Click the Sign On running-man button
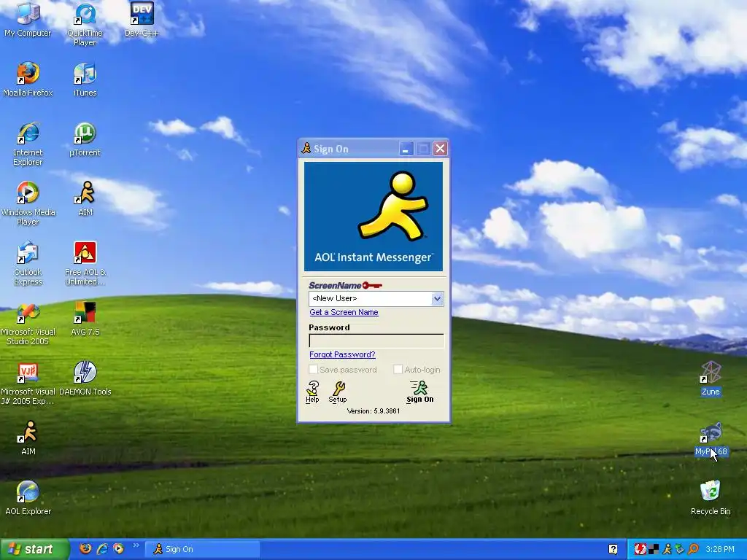Screen dimensions: 747x560 tap(419, 392)
